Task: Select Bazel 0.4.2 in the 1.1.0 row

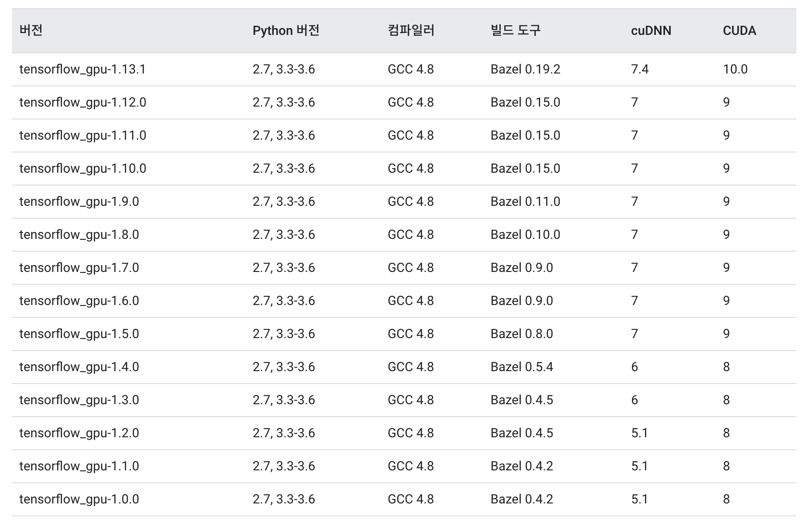Action: pos(522,466)
